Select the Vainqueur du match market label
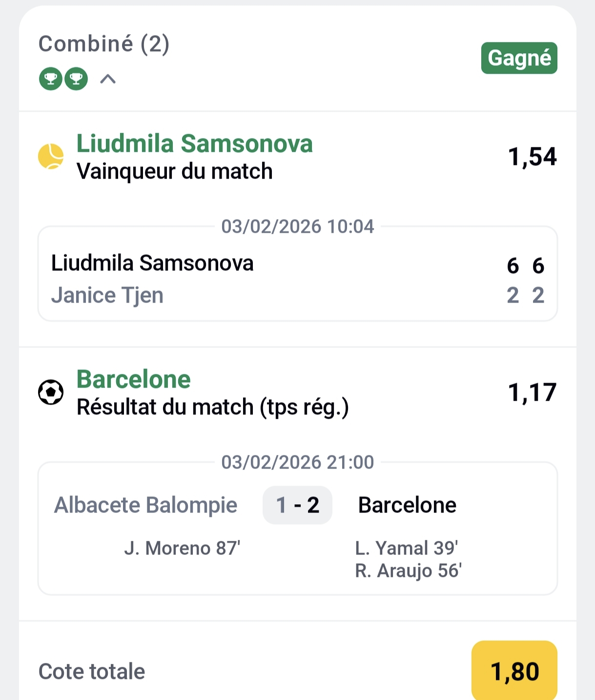The width and height of the screenshot is (595, 700). coord(174,172)
